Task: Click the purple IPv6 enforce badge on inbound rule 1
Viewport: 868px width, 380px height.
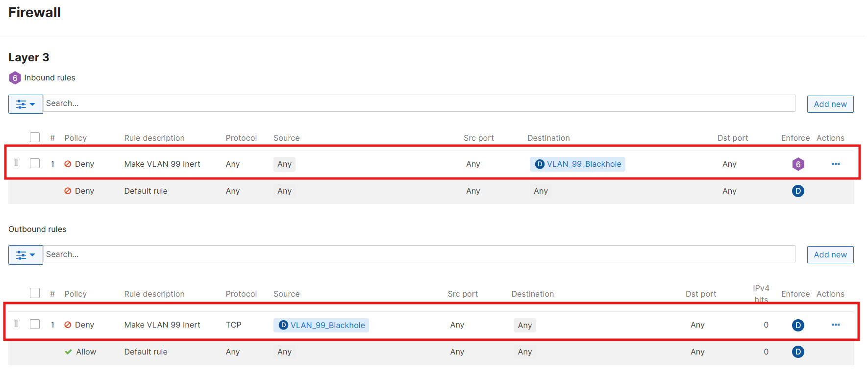Action: click(x=798, y=164)
